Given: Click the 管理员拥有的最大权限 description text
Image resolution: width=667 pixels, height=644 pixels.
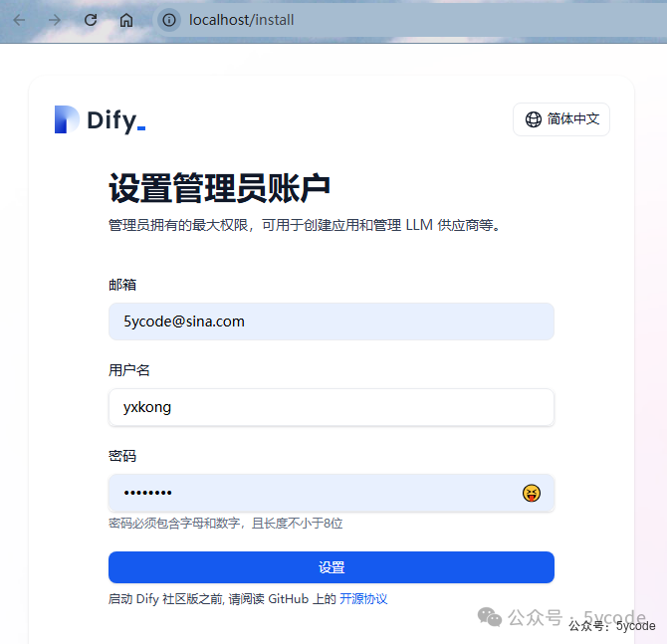Looking at the screenshot, I should pos(305,225).
